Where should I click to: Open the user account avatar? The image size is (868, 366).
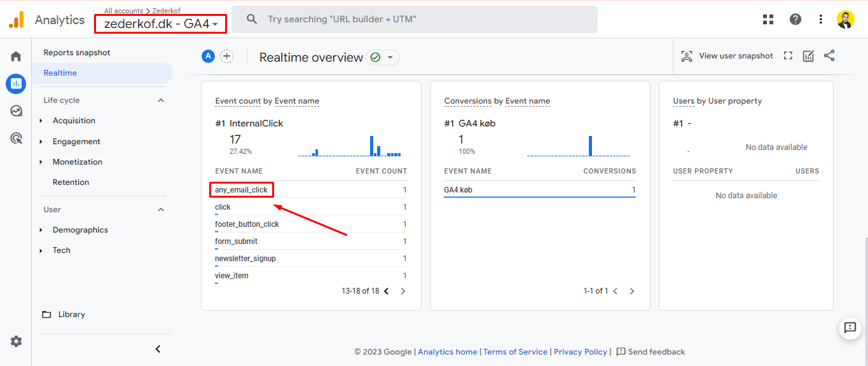[x=846, y=20]
